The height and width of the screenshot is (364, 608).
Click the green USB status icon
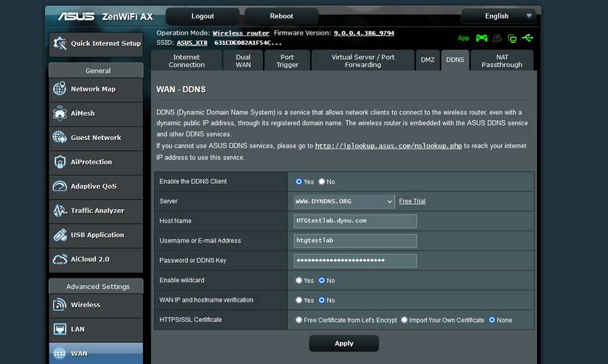point(528,38)
